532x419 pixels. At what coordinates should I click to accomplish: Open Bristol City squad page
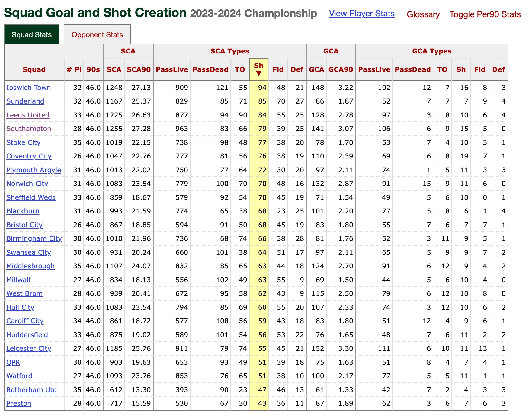tap(24, 225)
